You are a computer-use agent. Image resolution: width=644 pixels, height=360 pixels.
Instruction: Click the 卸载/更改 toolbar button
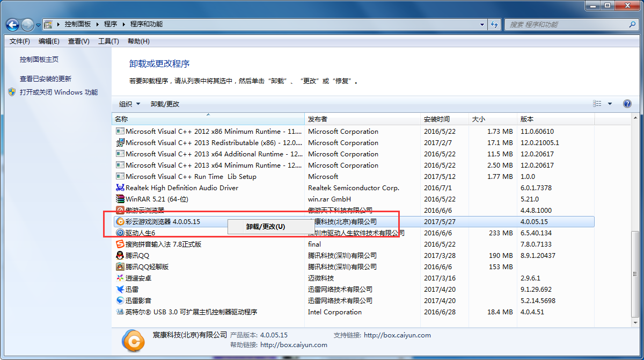click(x=165, y=104)
